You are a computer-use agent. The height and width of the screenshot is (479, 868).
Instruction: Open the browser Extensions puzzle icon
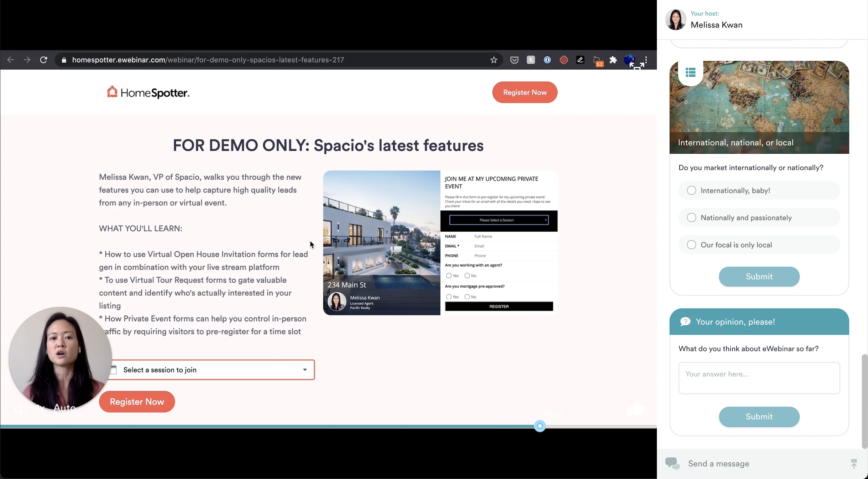coord(613,60)
